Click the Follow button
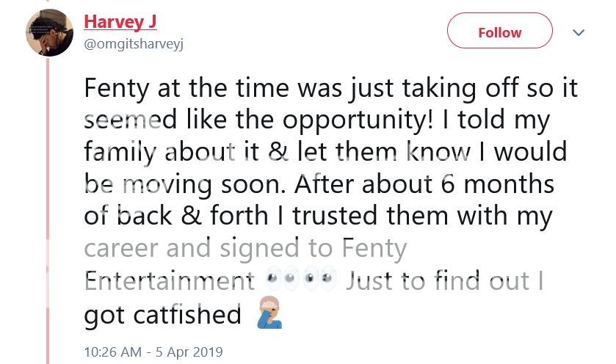 499,32
